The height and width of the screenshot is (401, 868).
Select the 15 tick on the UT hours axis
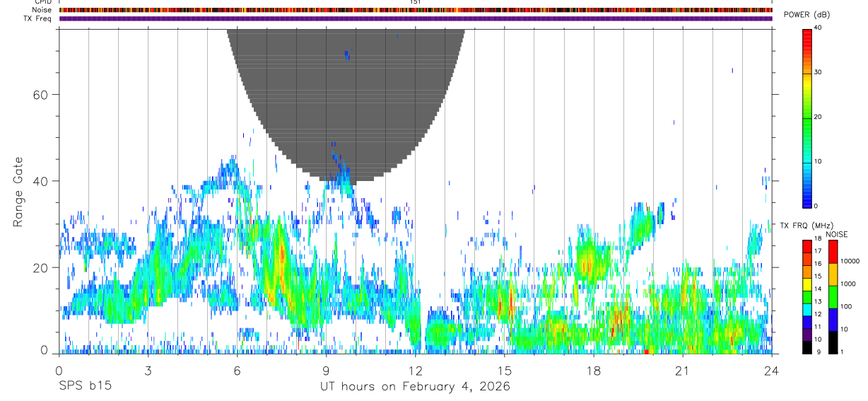click(x=505, y=371)
